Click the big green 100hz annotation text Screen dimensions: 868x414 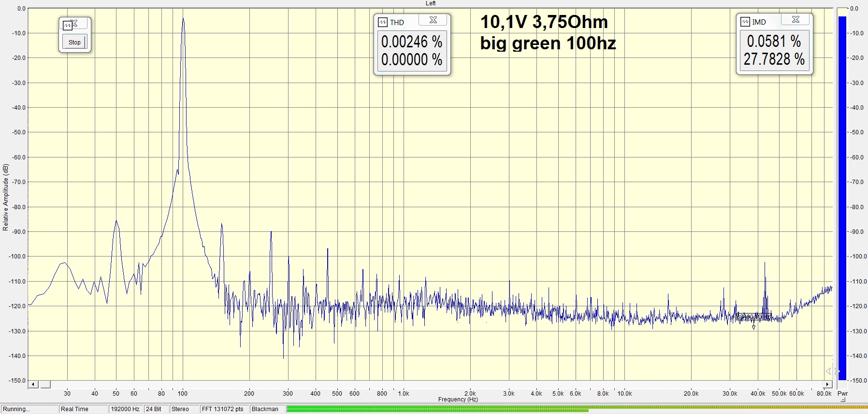tap(548, 43)
